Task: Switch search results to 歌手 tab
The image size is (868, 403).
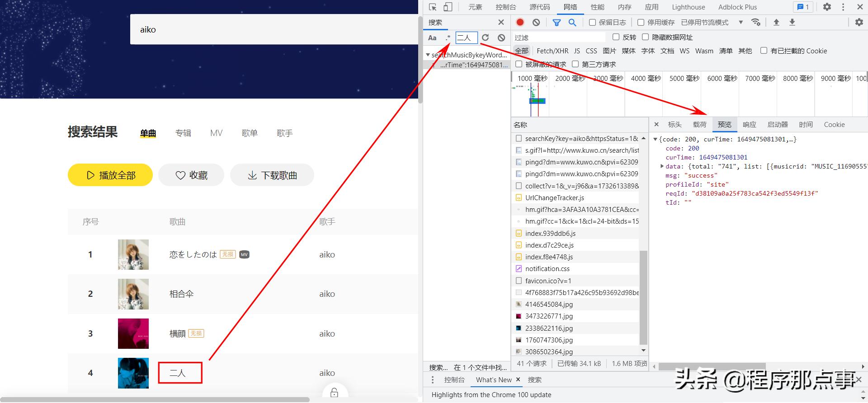Action: 285,133
